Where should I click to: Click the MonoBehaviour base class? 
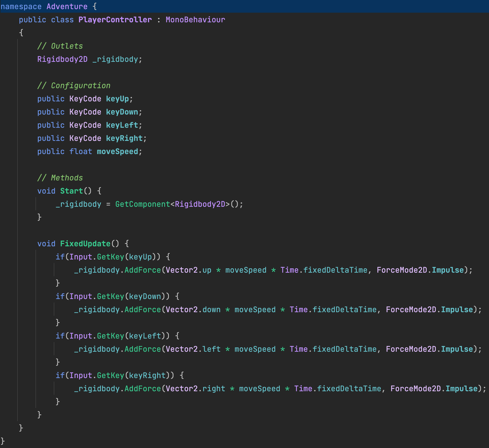click(x=195, y=20)
